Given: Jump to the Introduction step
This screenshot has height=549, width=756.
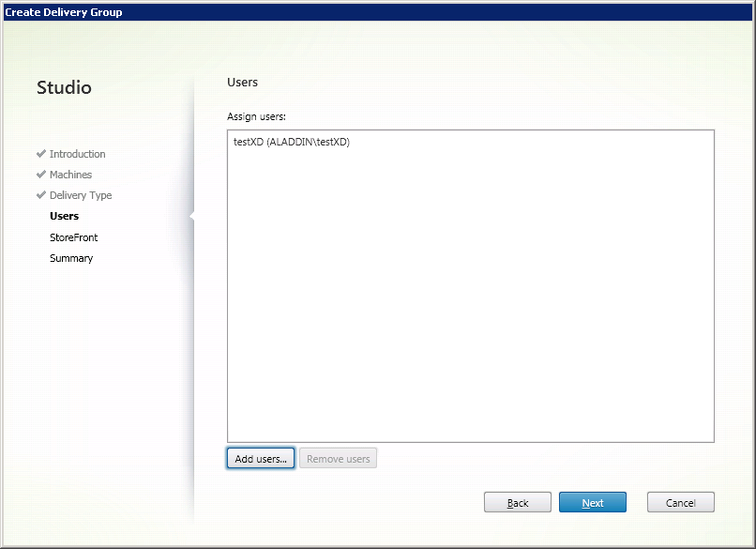Looking at the screenshot, I should 77,154.
